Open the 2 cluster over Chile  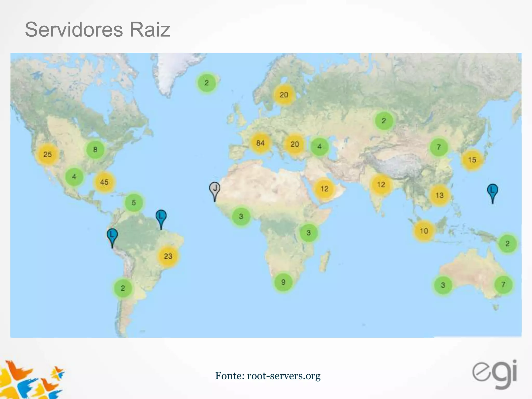click(123, 288)
